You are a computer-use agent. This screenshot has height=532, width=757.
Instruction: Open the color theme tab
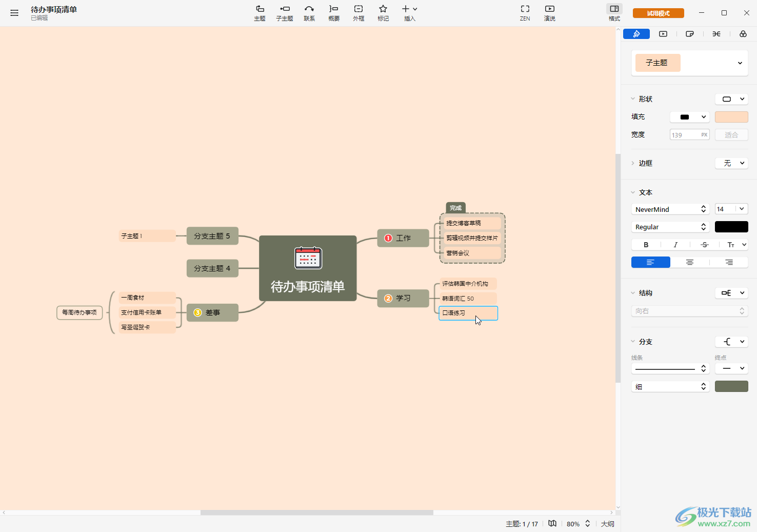[743, 34]
